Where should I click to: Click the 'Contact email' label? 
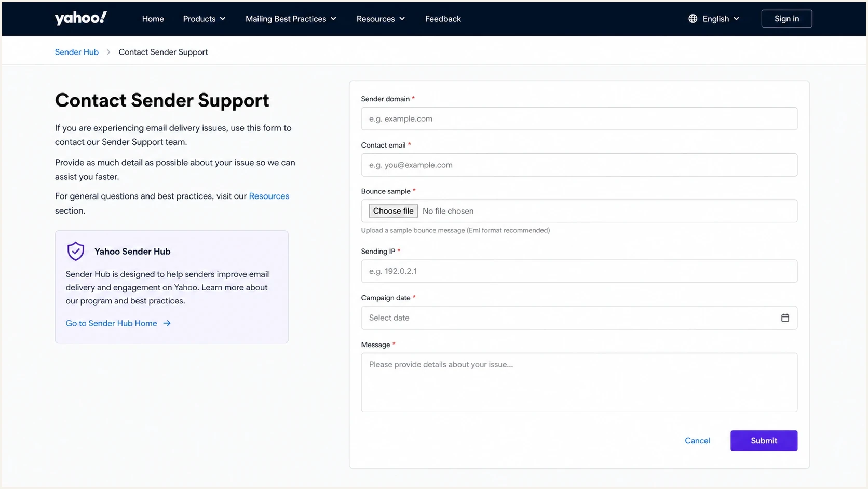383,145
